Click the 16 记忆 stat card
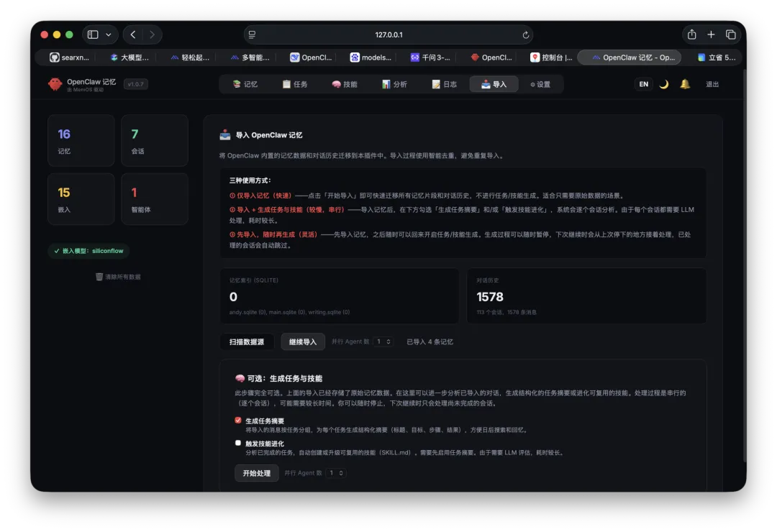The image size is (777, 532). [x=81, y=141]
